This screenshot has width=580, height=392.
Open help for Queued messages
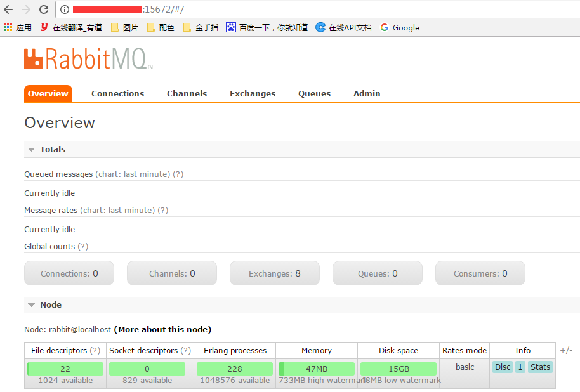click(x=178, y=174)
